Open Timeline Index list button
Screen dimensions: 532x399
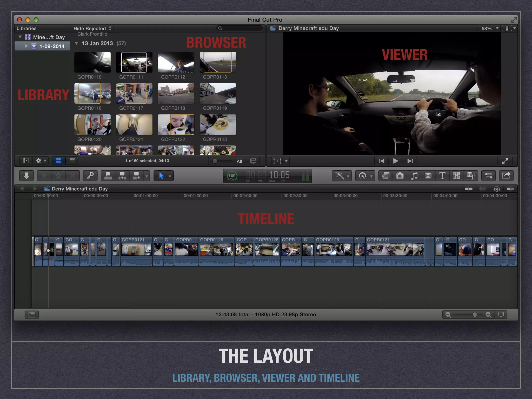[32, 315]
